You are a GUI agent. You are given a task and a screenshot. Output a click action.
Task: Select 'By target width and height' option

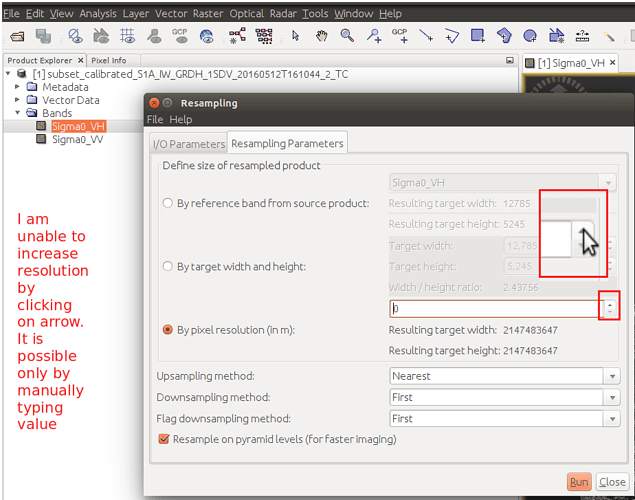pos(168,266)
